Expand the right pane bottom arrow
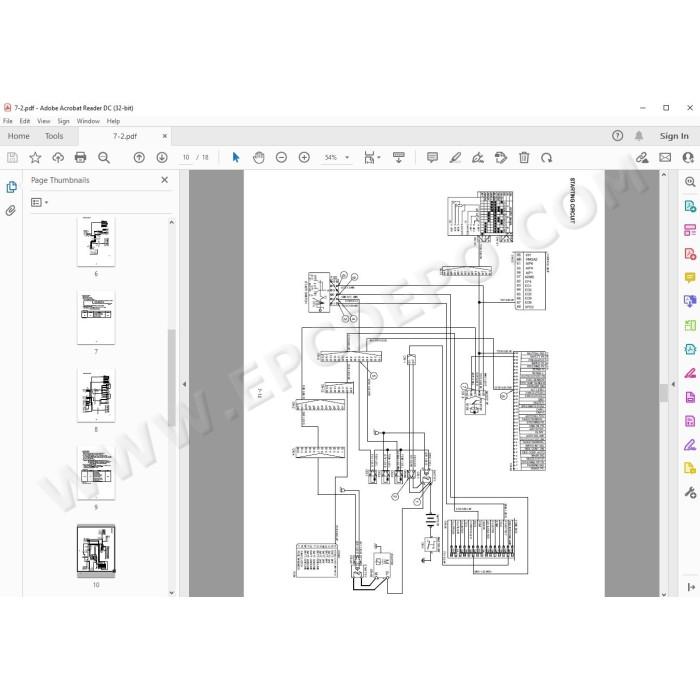Screen dimensions: 700x700 pyautogui.click(x=691, y=588)
